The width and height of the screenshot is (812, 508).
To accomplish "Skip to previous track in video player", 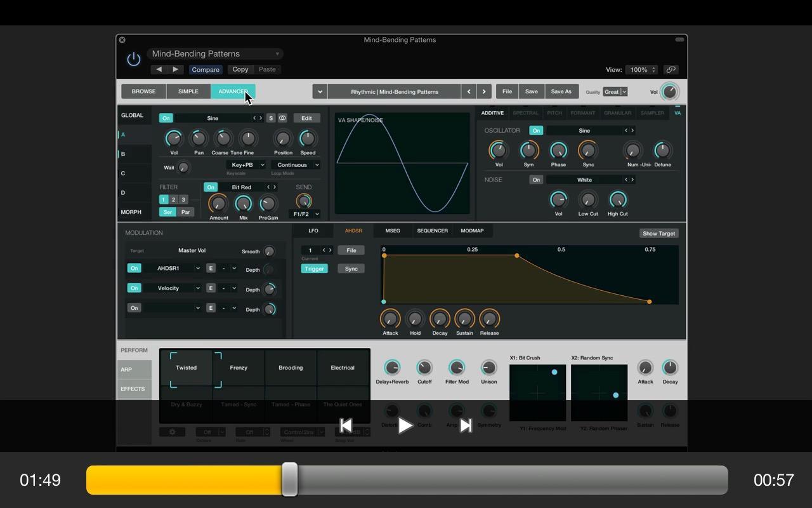I will point(346,425).
